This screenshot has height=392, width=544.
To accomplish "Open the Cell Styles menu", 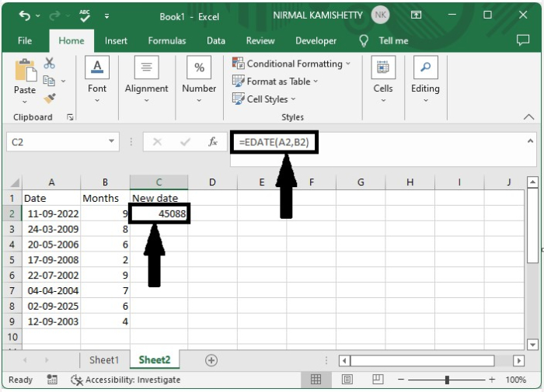I will [x=264, y=99].
